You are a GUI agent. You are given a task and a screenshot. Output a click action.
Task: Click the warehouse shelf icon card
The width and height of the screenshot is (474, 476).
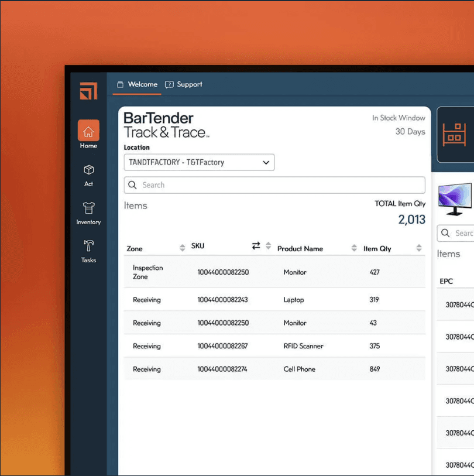tap(455, 135)
